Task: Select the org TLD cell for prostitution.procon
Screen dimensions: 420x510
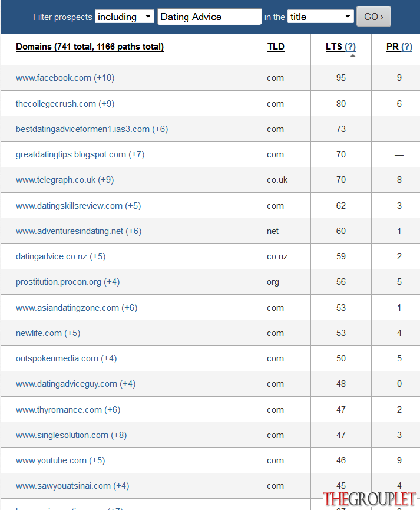Action: [x=273, y=282]
